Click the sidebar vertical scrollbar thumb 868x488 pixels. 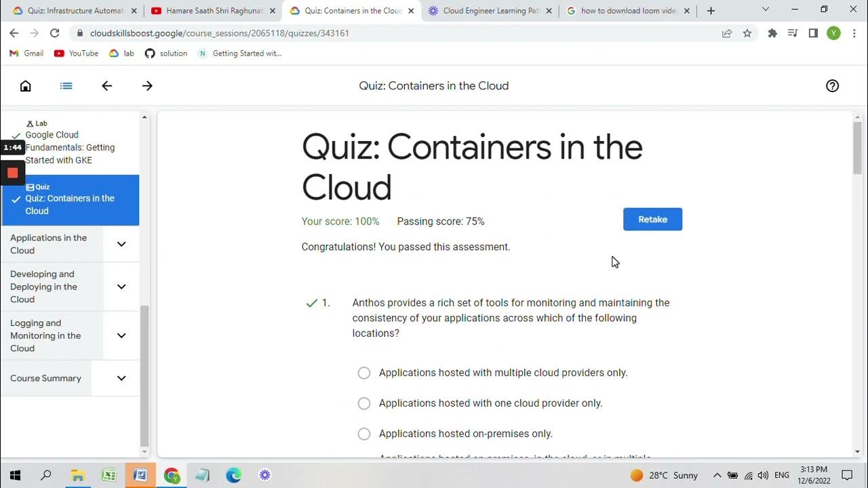point(144,376)
